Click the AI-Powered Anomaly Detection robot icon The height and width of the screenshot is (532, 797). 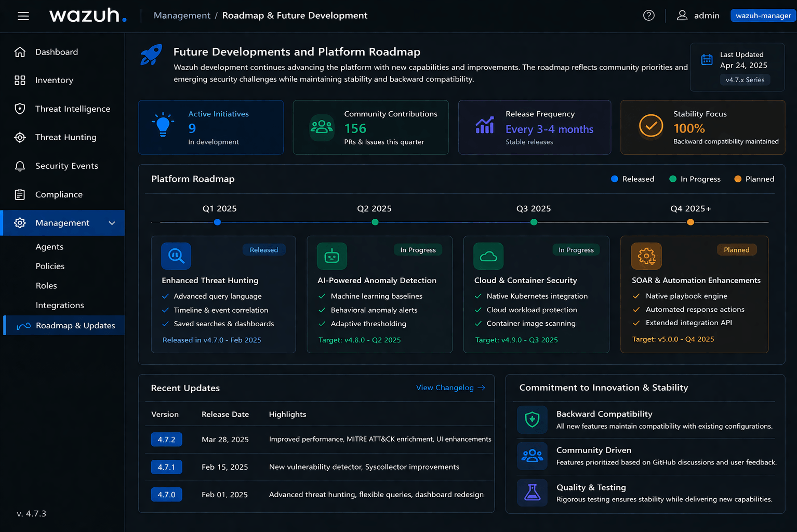point(331,256)
